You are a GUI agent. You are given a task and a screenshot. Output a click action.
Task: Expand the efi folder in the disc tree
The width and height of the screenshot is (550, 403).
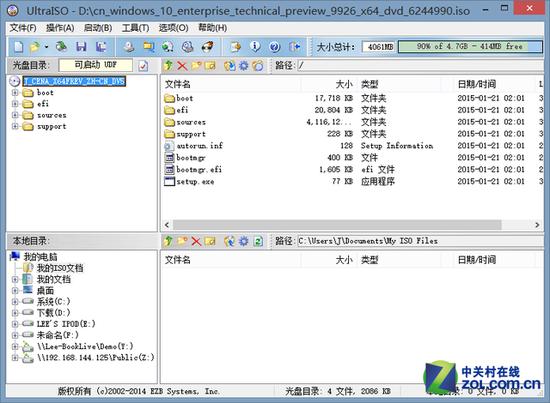15,104
